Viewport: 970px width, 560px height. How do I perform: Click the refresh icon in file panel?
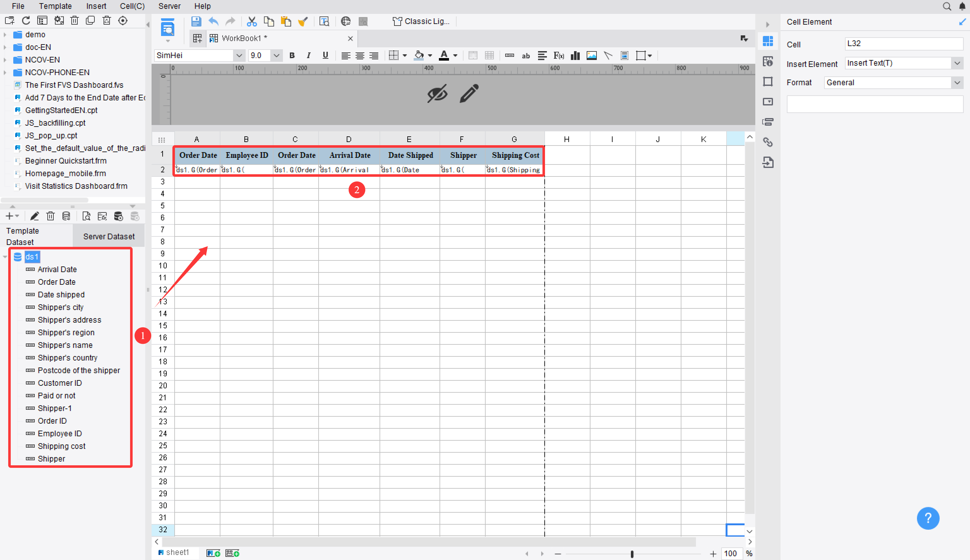(26, 21)
